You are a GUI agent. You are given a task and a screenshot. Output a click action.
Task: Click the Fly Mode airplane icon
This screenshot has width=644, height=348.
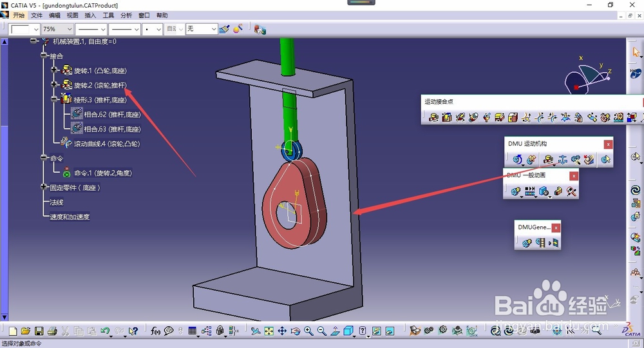[x=256, y=331]
